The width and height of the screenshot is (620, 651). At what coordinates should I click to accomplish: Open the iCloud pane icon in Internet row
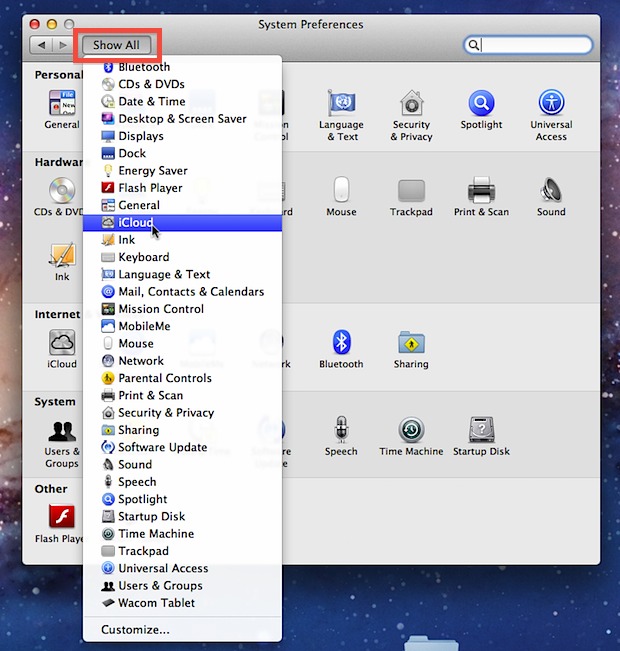[62, 343]
